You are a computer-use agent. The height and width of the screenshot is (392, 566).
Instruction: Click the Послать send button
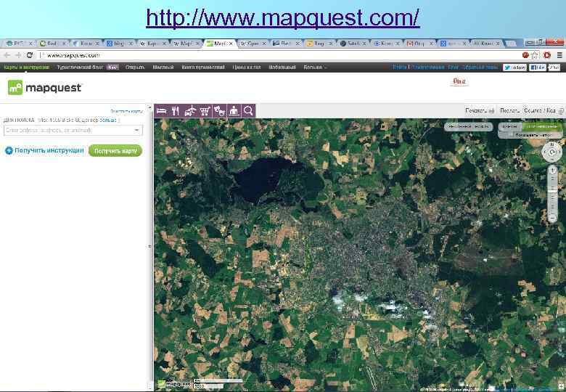[x=509, y=111]
